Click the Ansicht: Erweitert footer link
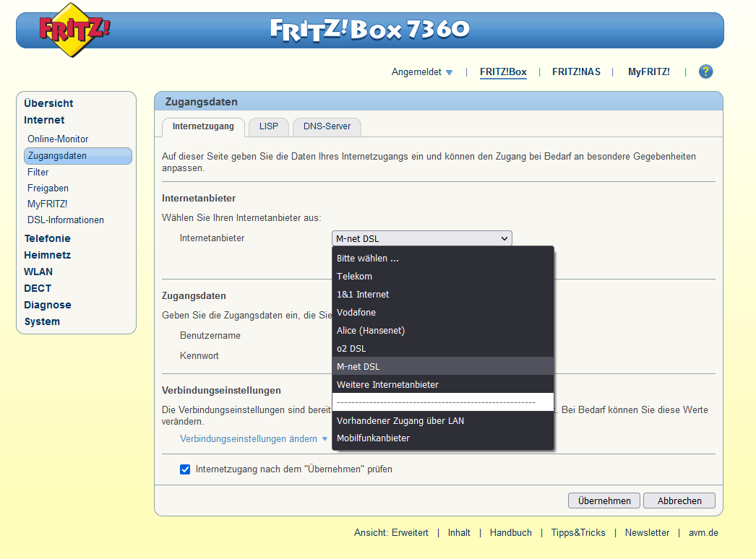This screenshot has width=756, height=559. [391, 532]
